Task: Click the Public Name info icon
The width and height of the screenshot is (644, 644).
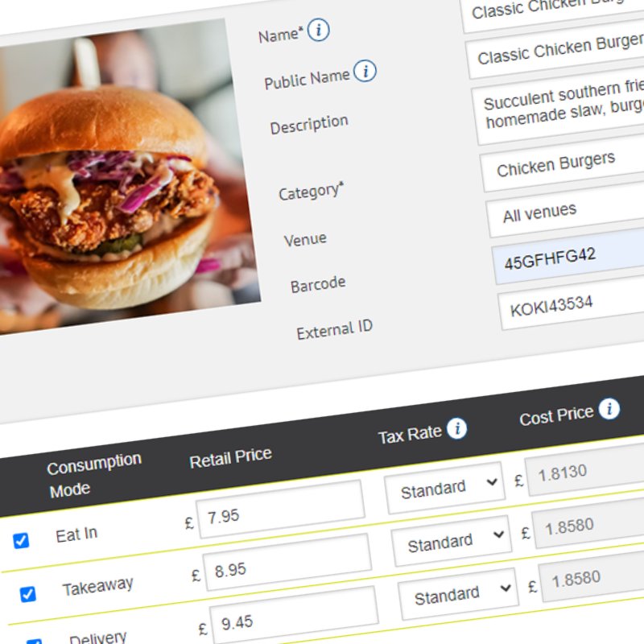Action: point(365,72)
